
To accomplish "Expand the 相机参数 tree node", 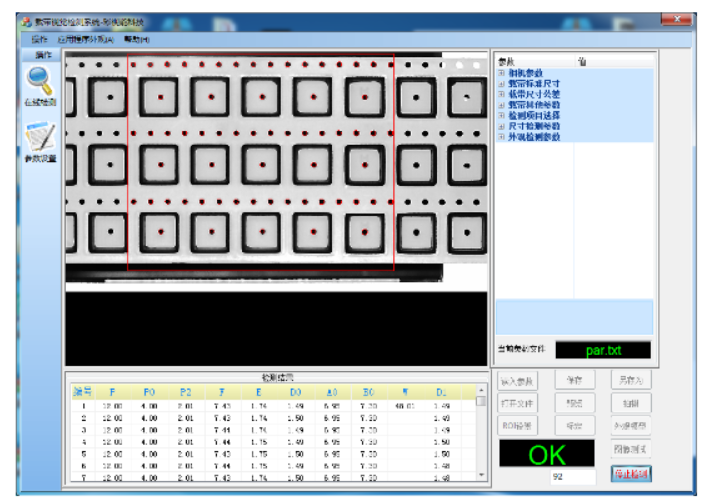I will click(x=502, y=73).
